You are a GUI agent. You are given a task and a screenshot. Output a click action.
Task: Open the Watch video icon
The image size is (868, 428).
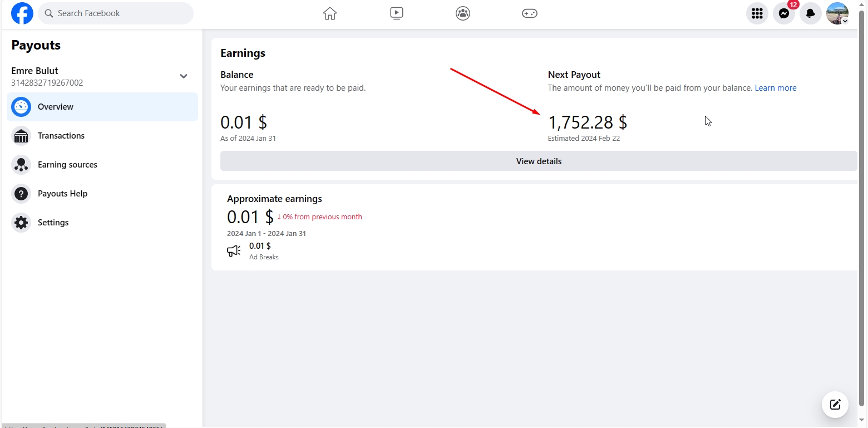pos(396,13)
